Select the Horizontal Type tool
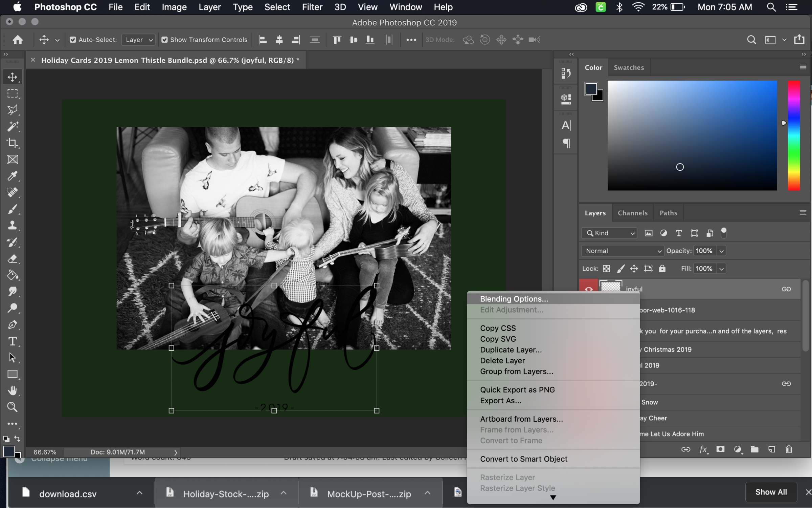This screenshot has width=812, height=508. click(13, 341)
